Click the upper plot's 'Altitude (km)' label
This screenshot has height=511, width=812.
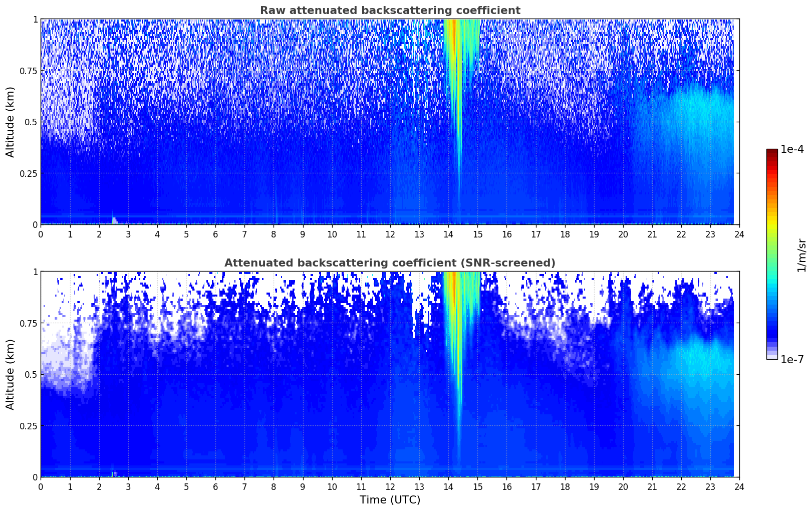(x=11, y=122)
